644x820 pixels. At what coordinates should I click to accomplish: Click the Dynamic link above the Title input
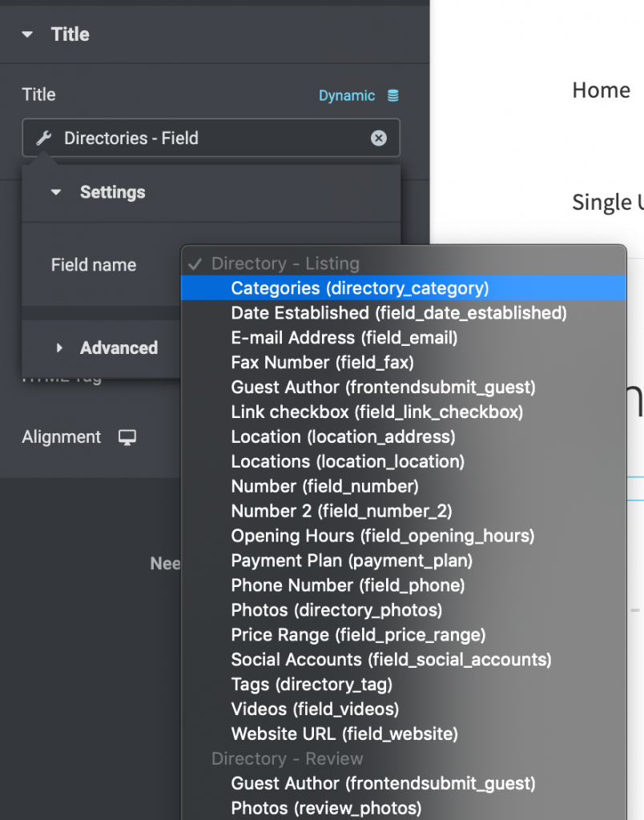coord(347,94)
